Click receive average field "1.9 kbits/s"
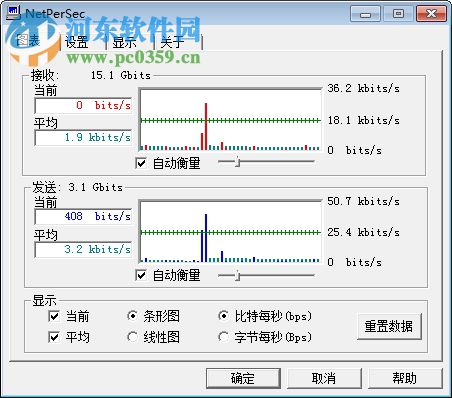452x398 pixels. 83,137
